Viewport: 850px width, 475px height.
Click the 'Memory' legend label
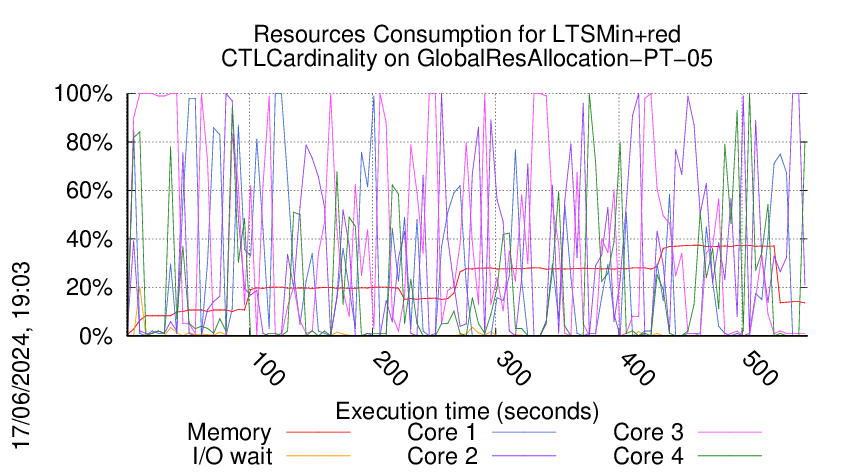pyautogui.click(x=229, y=433)
